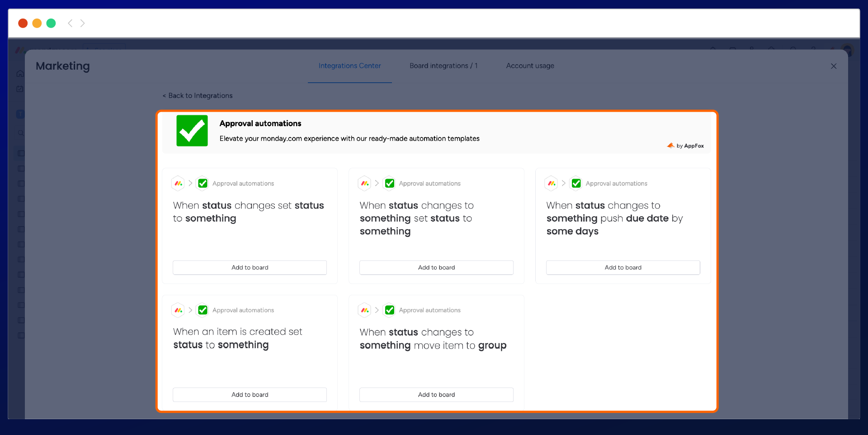Click the large green Approval automations checkmark logo
This screenshot has height=435, width=868.
pos(192,131)
